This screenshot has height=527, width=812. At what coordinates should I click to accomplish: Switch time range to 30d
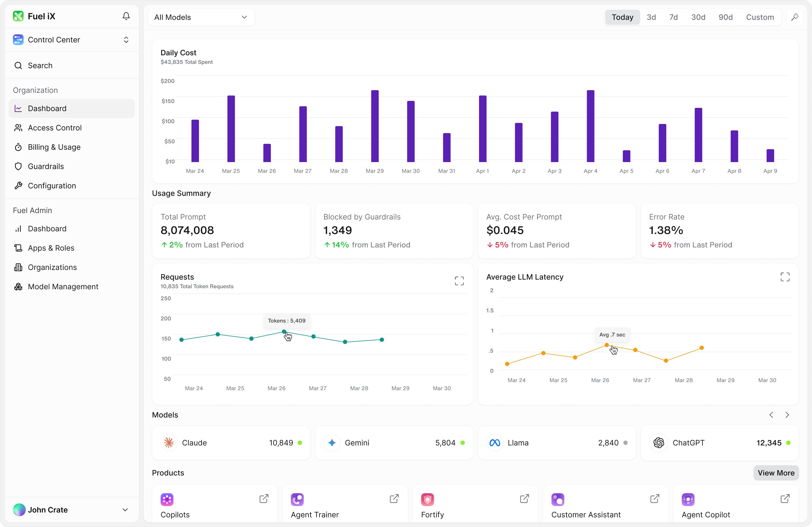(698, 17)
